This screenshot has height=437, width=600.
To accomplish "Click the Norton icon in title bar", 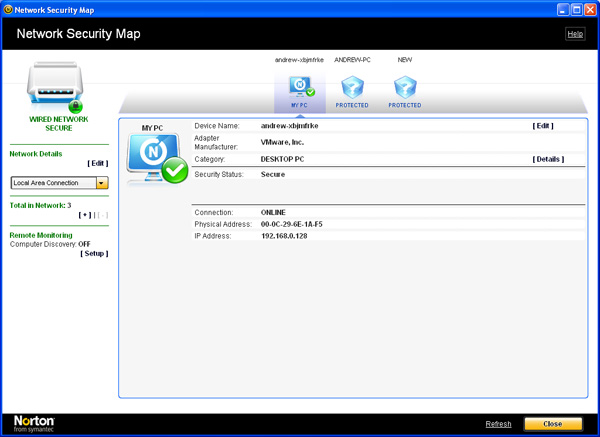I will coord(8,10).
